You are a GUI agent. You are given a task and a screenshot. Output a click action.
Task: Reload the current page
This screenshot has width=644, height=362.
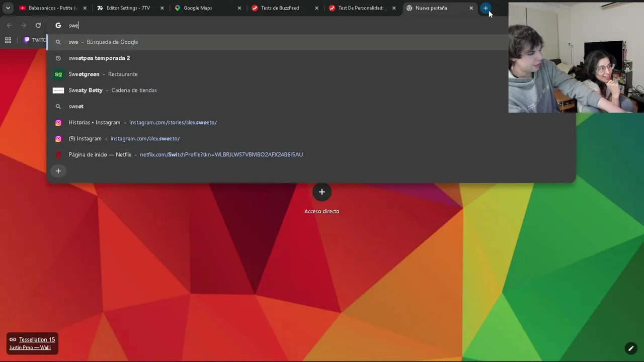pos(38,25)
